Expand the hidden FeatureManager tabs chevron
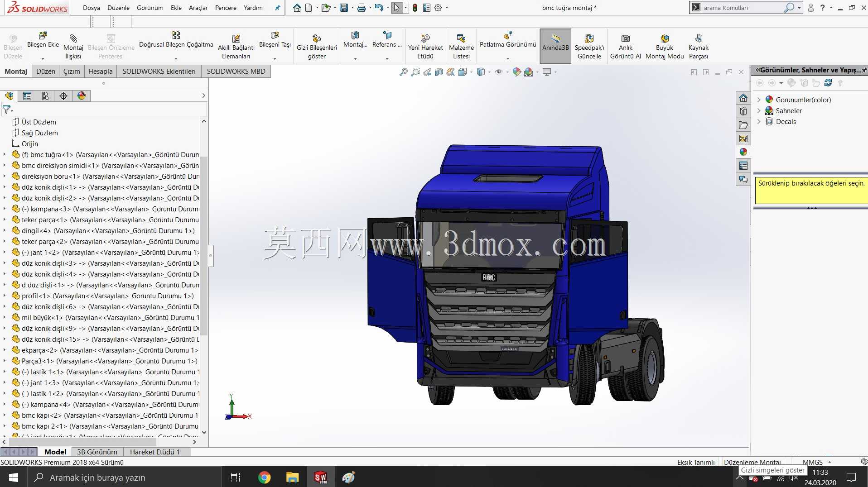 coord(203,96)
